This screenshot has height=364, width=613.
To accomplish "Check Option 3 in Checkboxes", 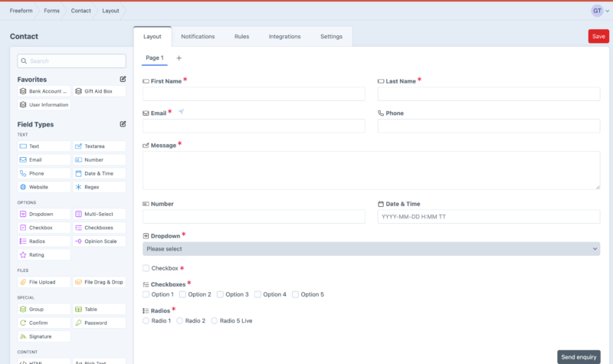I will [x=220, y=294].
